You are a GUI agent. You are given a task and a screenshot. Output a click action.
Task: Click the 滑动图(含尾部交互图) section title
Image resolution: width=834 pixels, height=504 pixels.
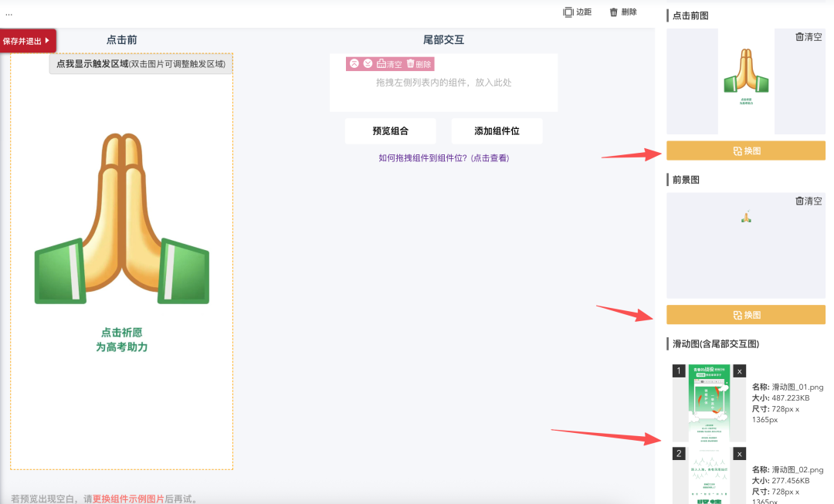(x=715, y=344)
